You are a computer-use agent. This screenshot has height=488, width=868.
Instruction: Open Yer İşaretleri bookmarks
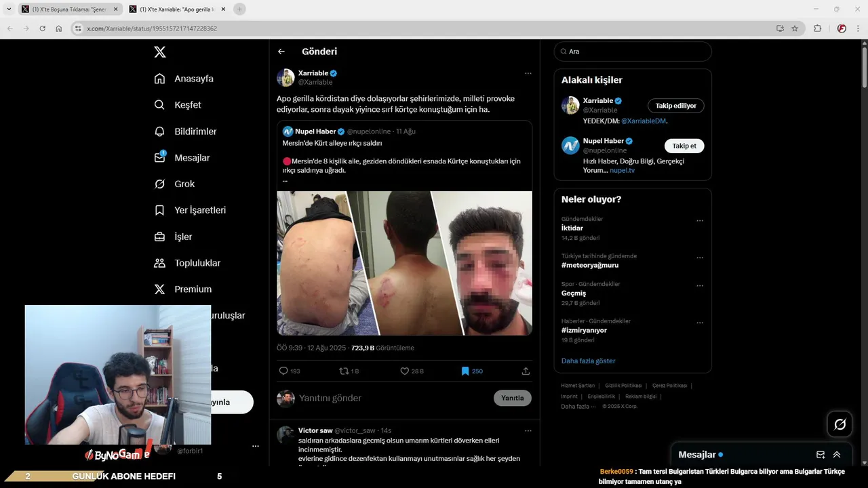coord(190,210)
